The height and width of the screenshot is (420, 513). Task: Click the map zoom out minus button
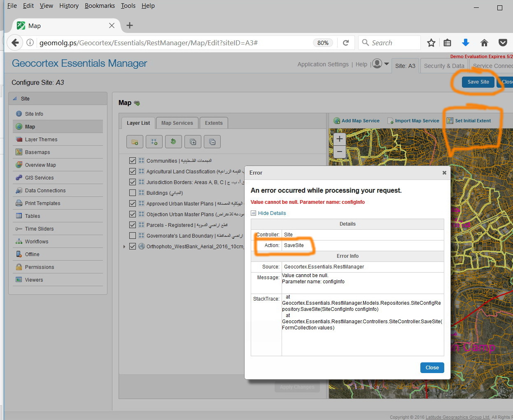340,152
